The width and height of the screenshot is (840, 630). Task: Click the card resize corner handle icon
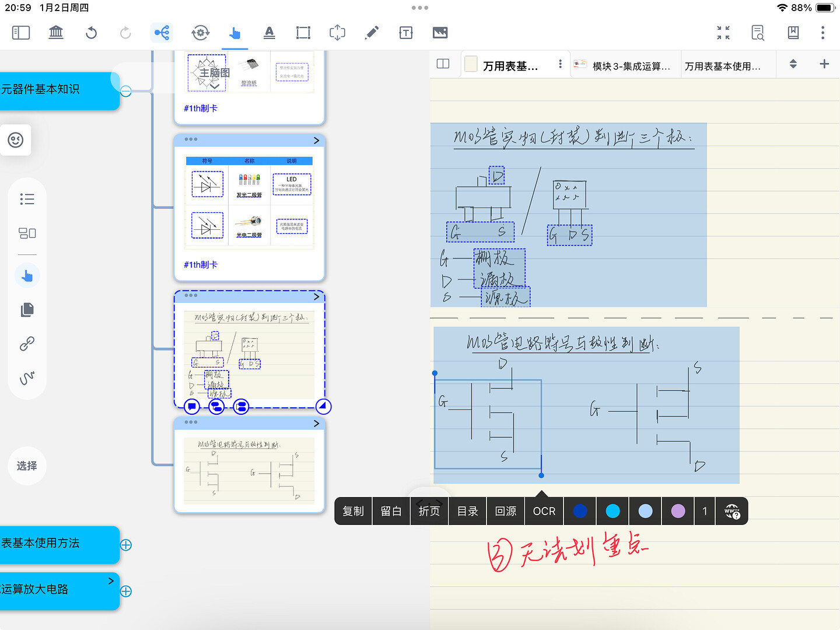click(323, 406)
